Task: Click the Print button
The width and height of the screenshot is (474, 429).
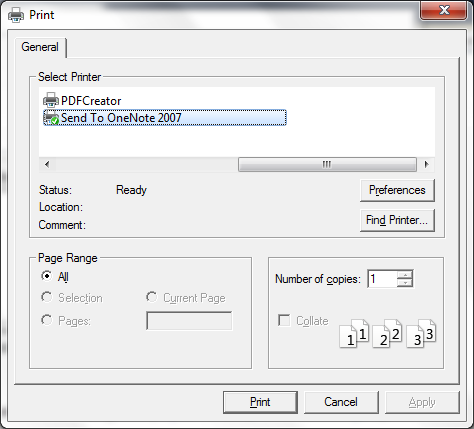Action: [260, 402]
